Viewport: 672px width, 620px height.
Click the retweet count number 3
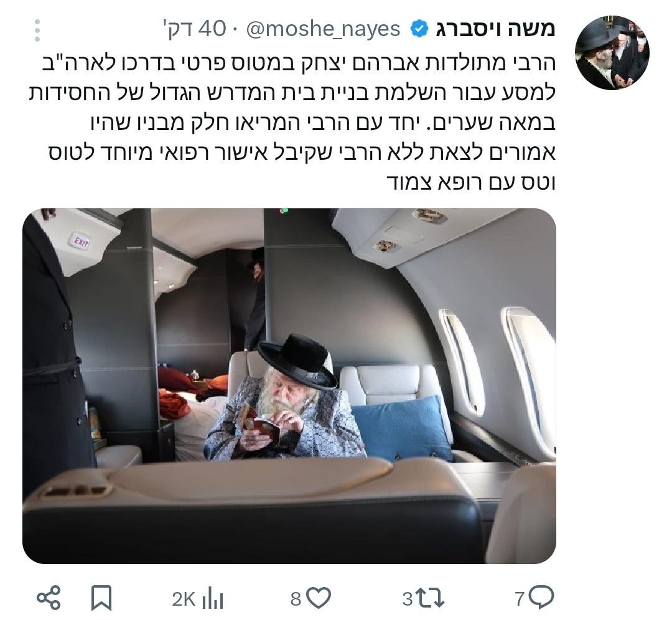pos(408,599)
